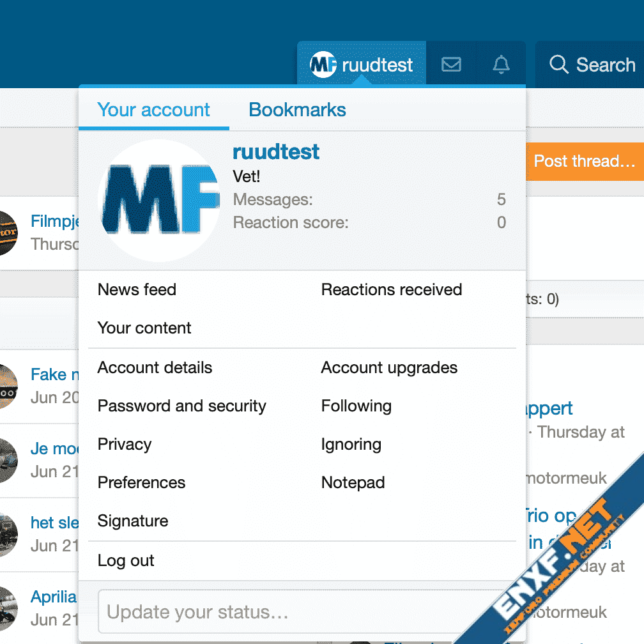Switch to the Bookmarks tab

[297, 110]
